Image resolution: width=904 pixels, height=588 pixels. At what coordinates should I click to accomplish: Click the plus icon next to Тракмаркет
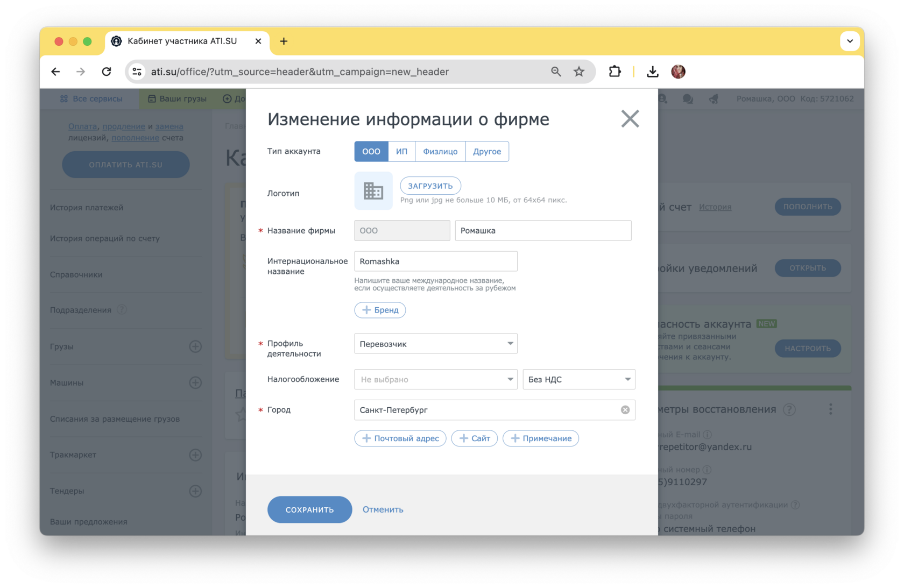195,455
